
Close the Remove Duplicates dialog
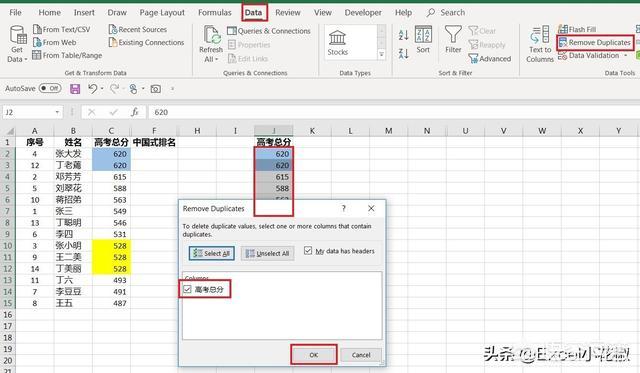click(371, 208)
